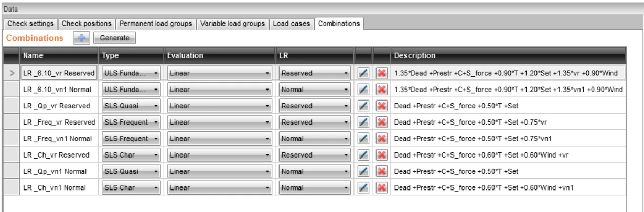The height and width of the screenshot is (212, 644).
Task: Edit the LR_Qp_vr Reserved combination
Action: click(362, 106)
